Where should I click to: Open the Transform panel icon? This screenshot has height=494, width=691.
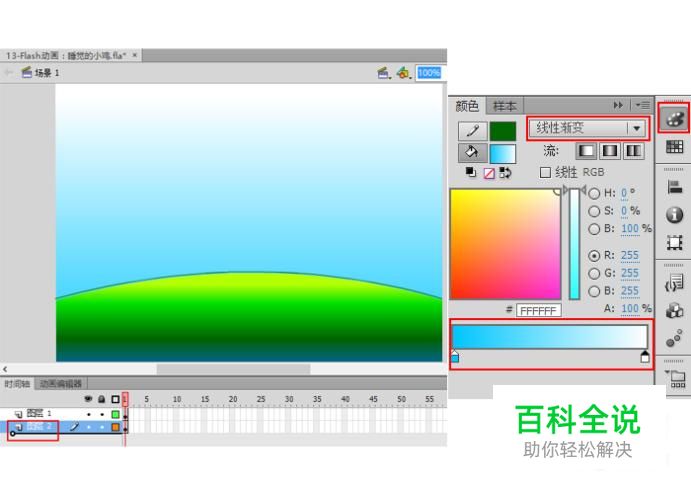(x=674, y=242)
